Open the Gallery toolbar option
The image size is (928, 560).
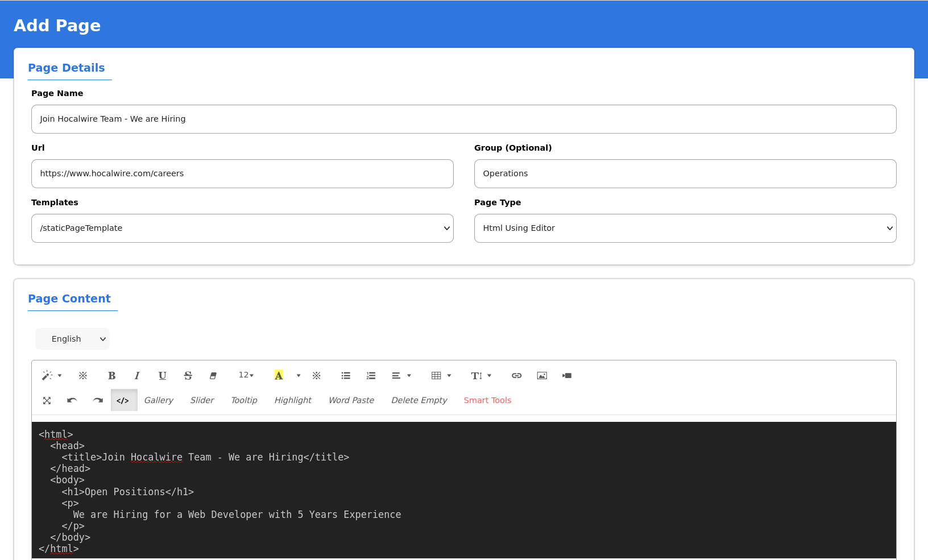pyautogui.click(x=159, y=401)
